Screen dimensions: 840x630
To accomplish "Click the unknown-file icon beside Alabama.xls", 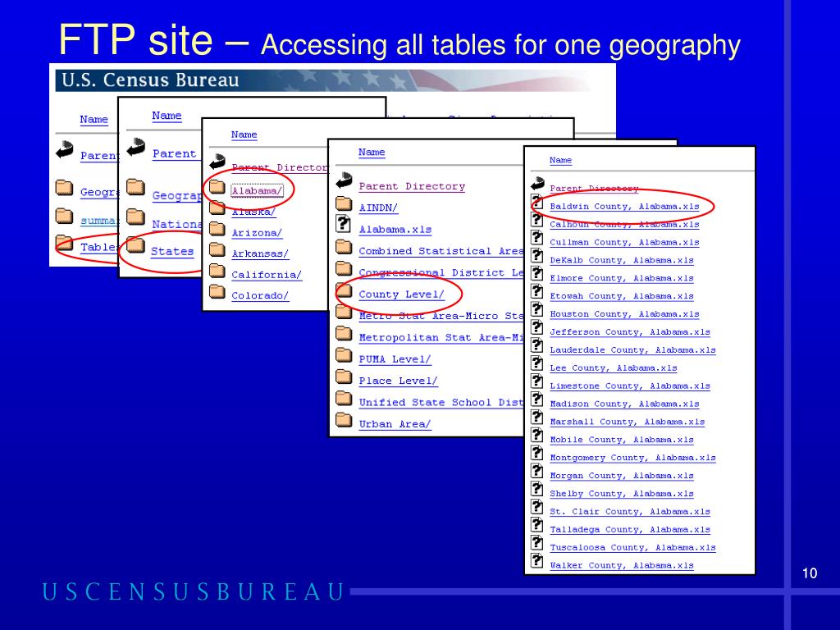I will point(344,223).
